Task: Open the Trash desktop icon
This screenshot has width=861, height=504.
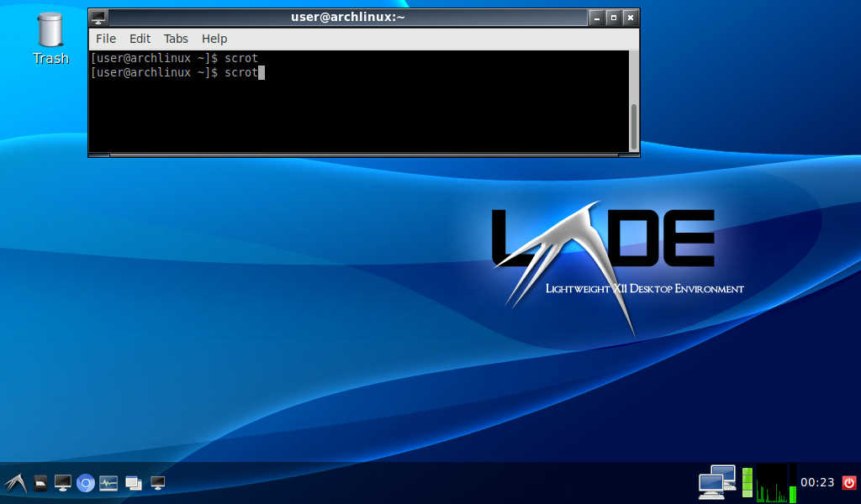Action: (50, 38)
